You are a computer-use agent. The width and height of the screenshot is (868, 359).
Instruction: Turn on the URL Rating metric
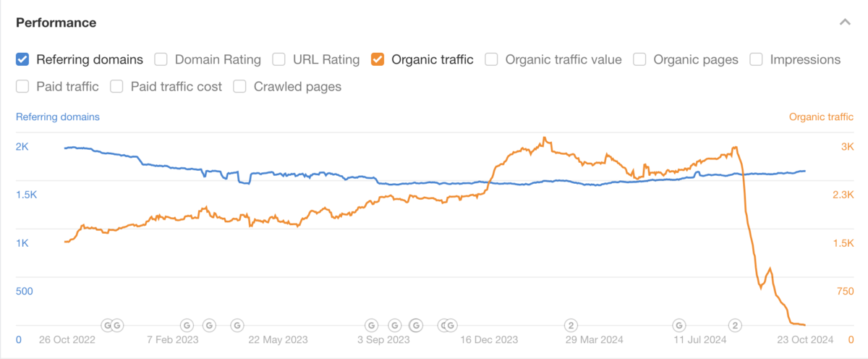[279, 59]
